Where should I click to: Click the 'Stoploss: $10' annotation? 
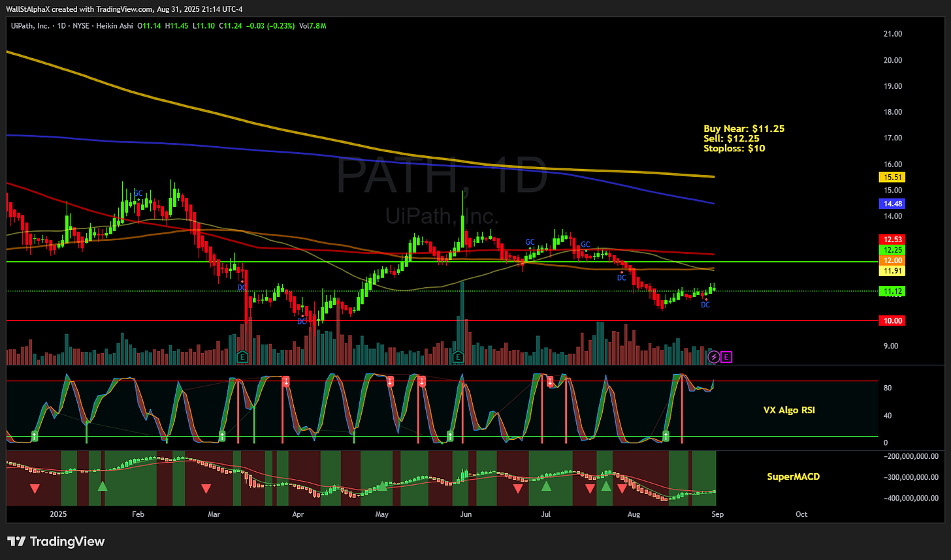(x=734, y=148)
